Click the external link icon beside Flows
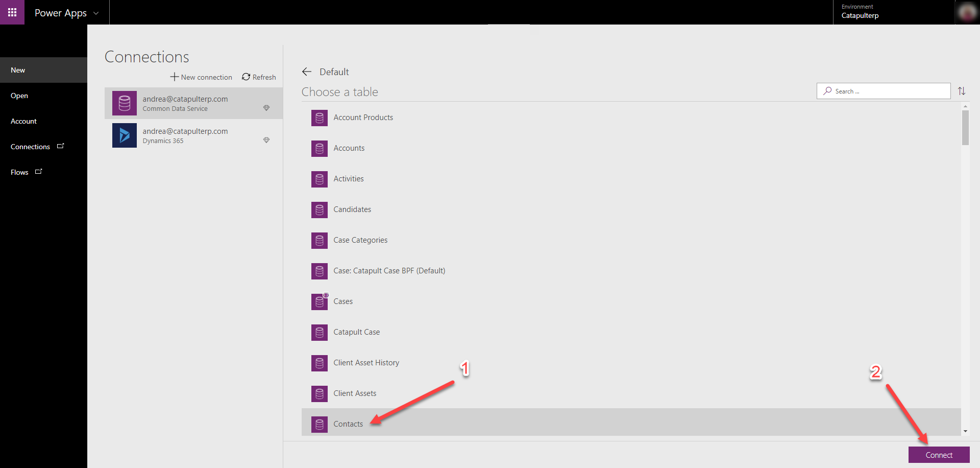The height and width of the screenshot is (468, 980). pyautogui.click(x=39, y=172)
